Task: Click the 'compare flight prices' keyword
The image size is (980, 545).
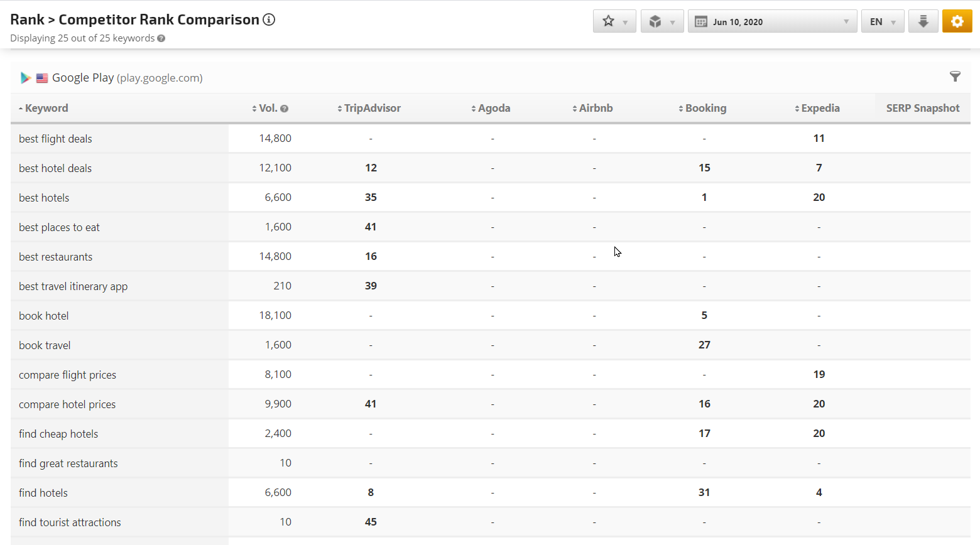Action: pos(67,375)
